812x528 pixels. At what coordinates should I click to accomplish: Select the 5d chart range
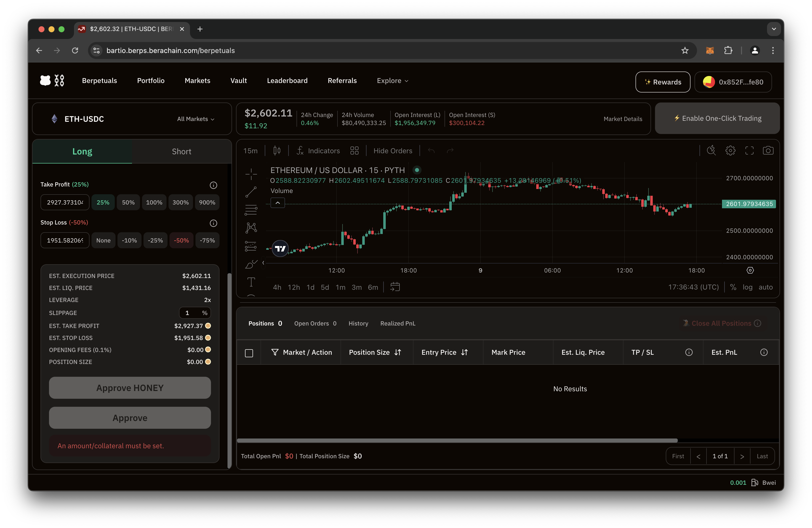tap(325, 287)
